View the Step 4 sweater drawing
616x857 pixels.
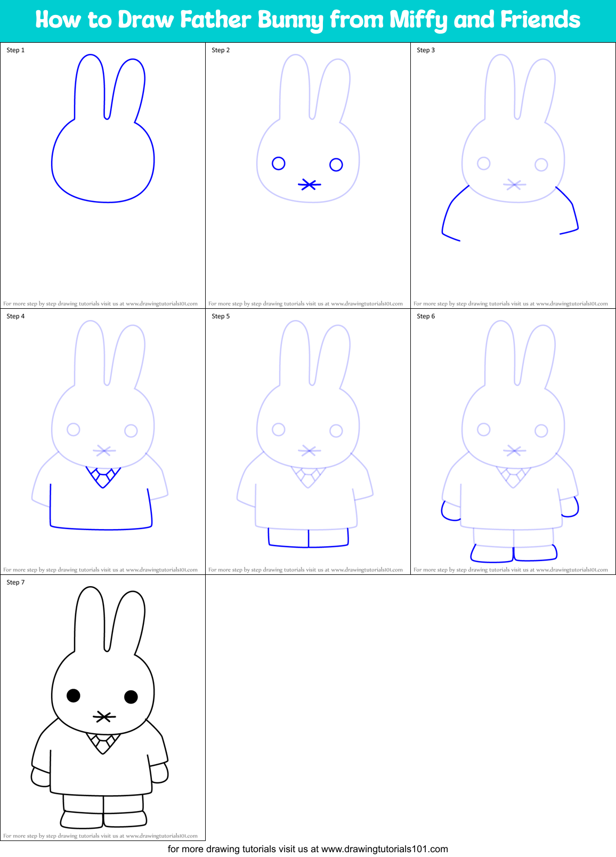pos(100,425)
